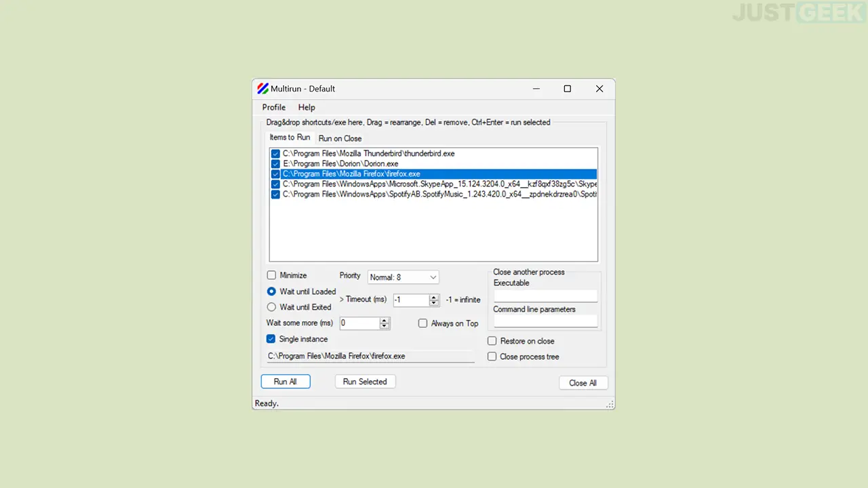The height and width of the screenshot is (488, 868).
Task: Click the Ready status bar text
Action: pyautogui.click(x=267, y=403)
